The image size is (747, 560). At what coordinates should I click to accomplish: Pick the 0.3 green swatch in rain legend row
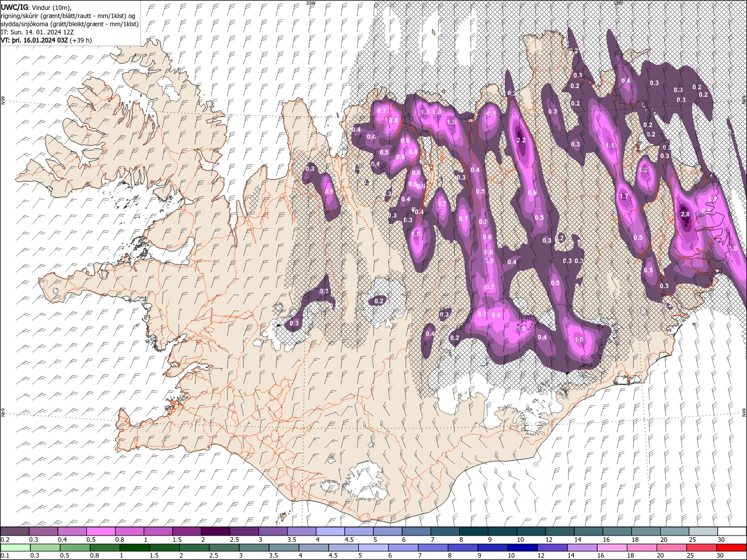(45, 548)
